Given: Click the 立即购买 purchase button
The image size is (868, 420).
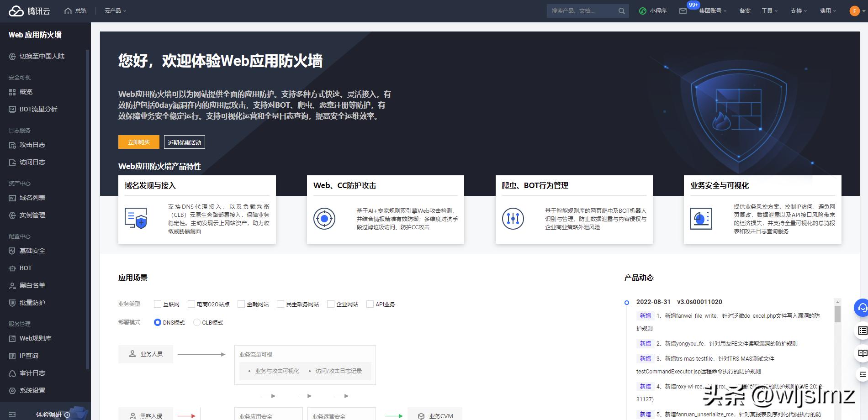Looking at the screenshot, I should point(138,142).
